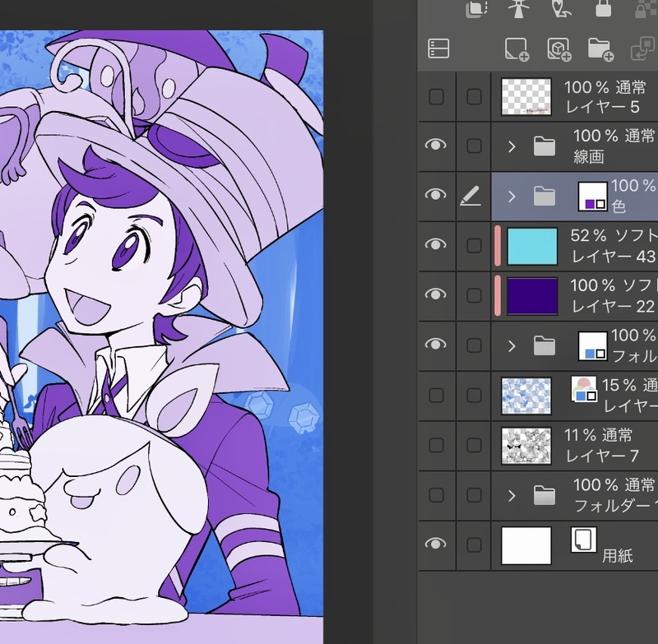
Task: Select the レイヤー 5 thumbnail
Action: [526, 97]
